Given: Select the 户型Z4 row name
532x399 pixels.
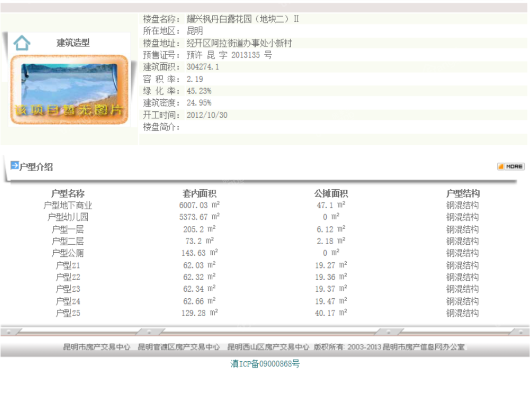Looking at the screenshot, I should point(68,301).
